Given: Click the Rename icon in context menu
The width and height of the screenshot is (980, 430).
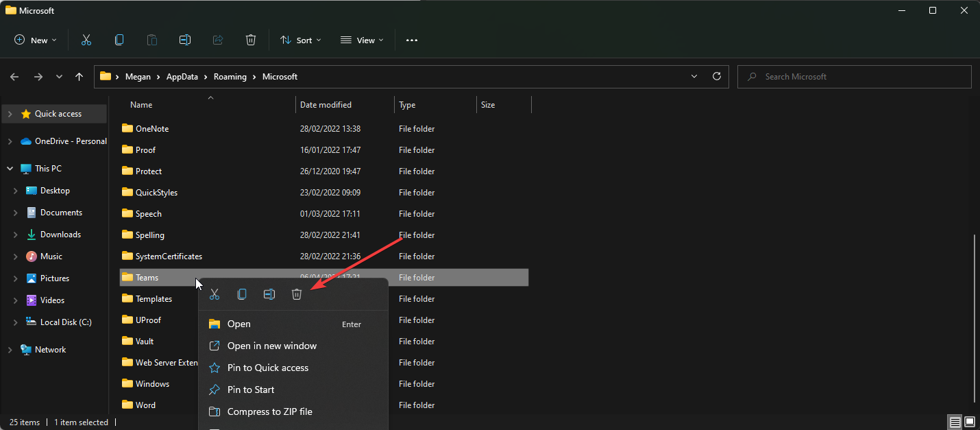Looking at the screenshot, I should tap(269, 294).
